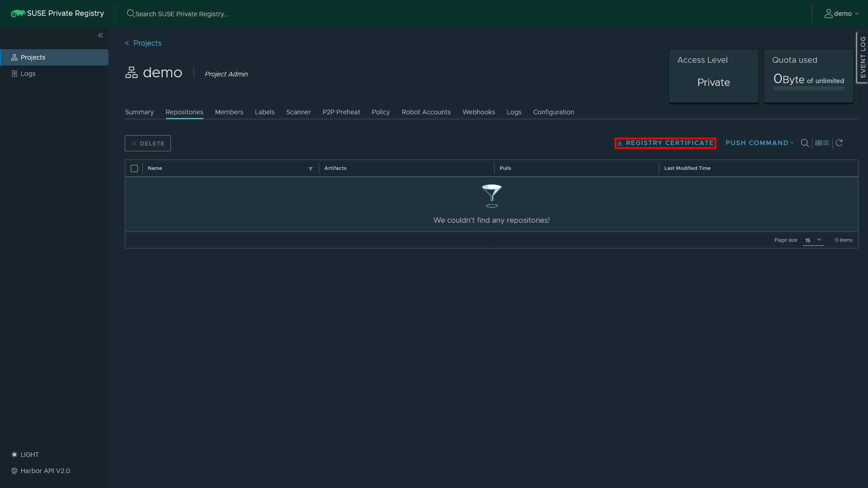Screen dimensions: 868x488
Task: Open the demo user account dropdown
Action: (842, 14)
